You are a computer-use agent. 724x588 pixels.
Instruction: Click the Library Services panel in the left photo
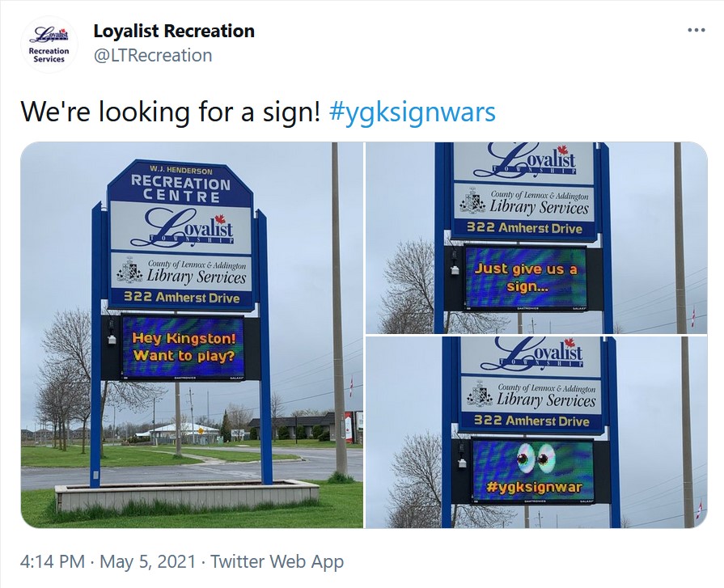pos(182,271)
